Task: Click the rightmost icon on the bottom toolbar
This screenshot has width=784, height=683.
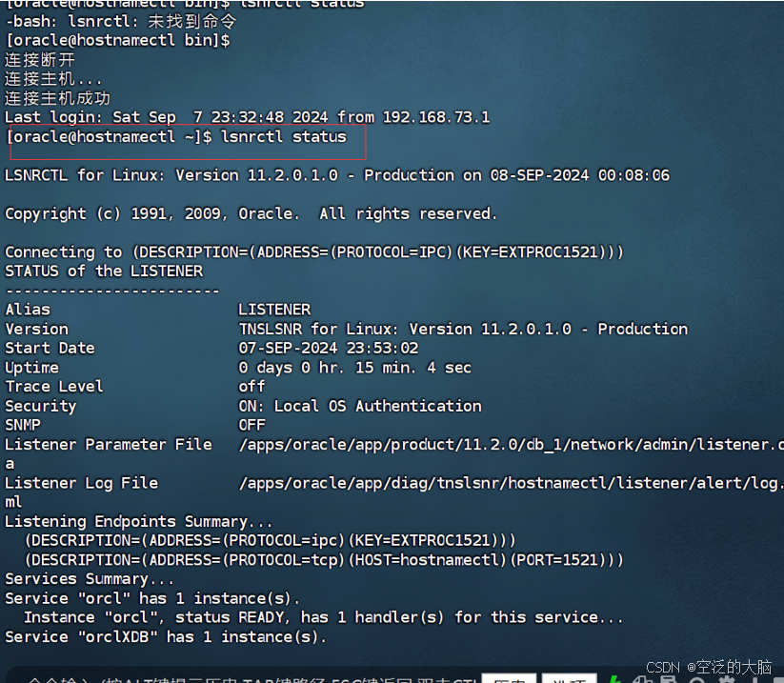Action: (777, 678)
